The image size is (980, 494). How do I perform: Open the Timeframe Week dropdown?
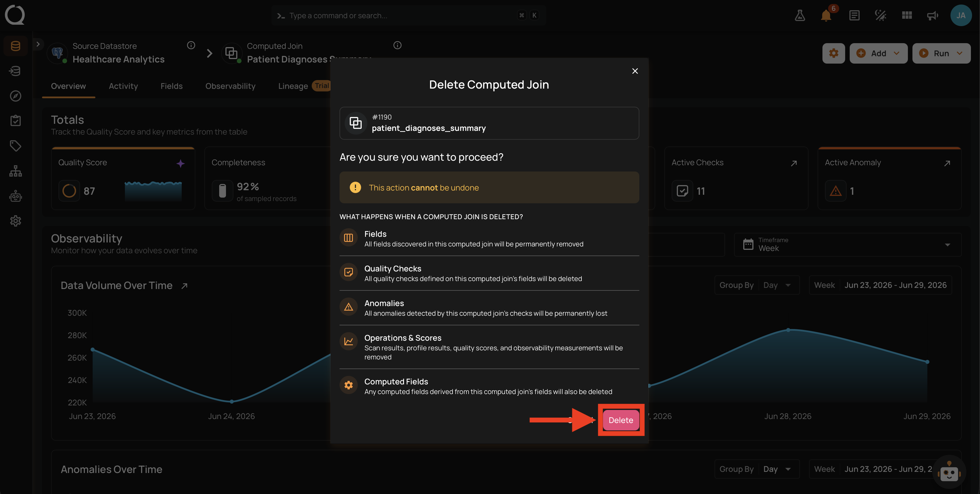847,244
